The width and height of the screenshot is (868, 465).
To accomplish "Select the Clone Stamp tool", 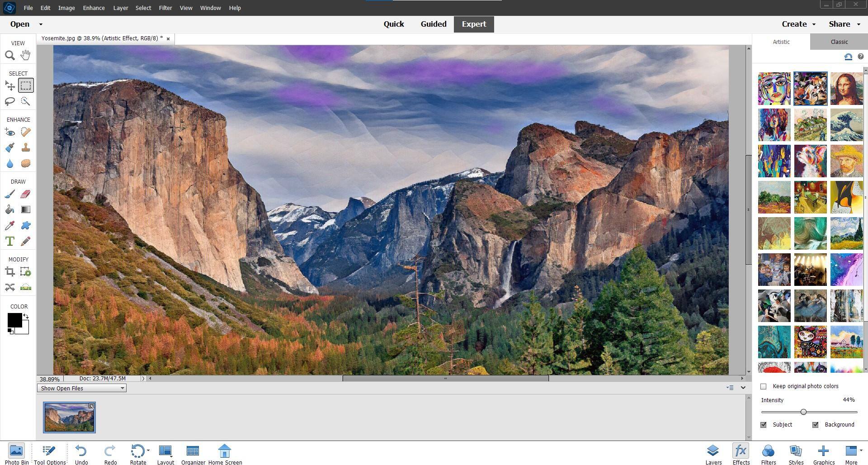I will coord(26,148).
